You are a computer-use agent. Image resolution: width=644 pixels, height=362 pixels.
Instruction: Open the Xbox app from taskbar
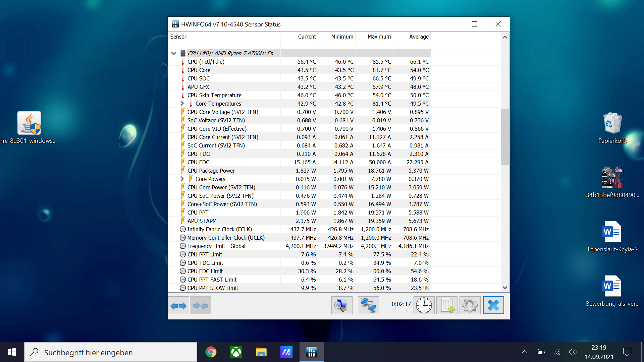coord(236,352)
